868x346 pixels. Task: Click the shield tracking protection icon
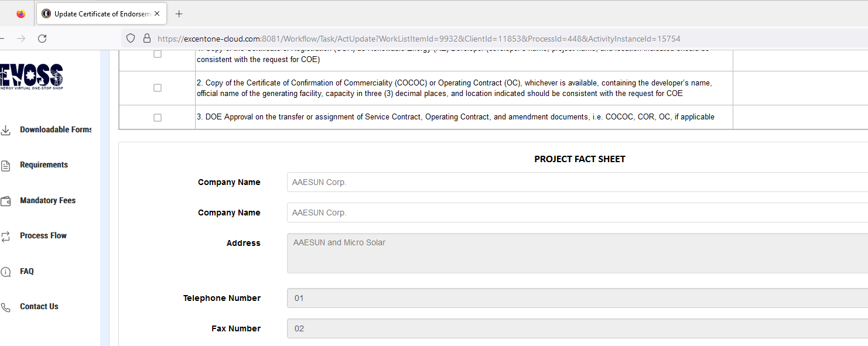(x=131, y=39)
